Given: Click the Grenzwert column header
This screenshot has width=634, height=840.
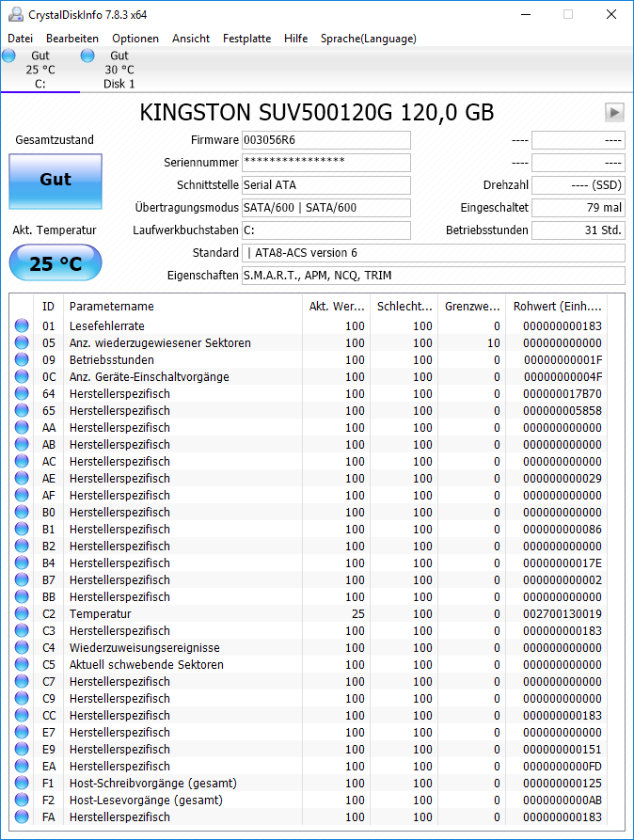Looking at the screenshot, I should 471,307.
